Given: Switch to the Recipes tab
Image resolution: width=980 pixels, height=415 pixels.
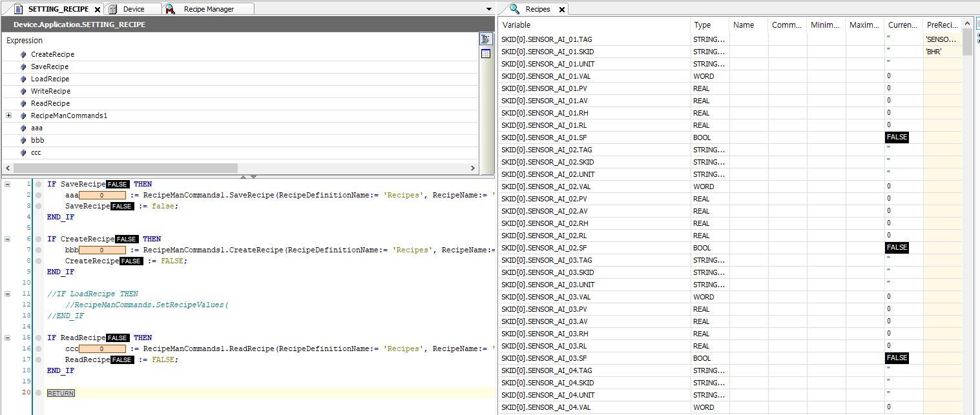Looking at the screenshot, I should point(539,9).
